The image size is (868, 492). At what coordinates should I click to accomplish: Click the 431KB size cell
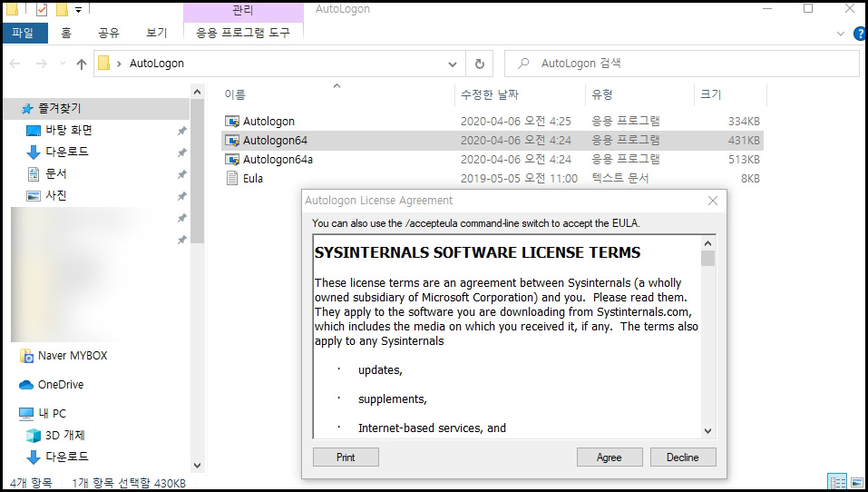pos(744,141)
